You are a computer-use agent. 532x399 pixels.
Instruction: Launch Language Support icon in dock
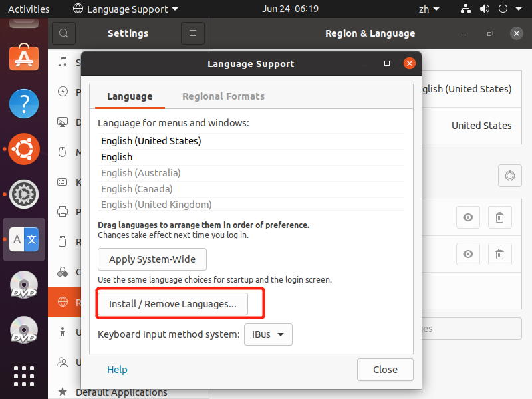[x=24, y=239]
